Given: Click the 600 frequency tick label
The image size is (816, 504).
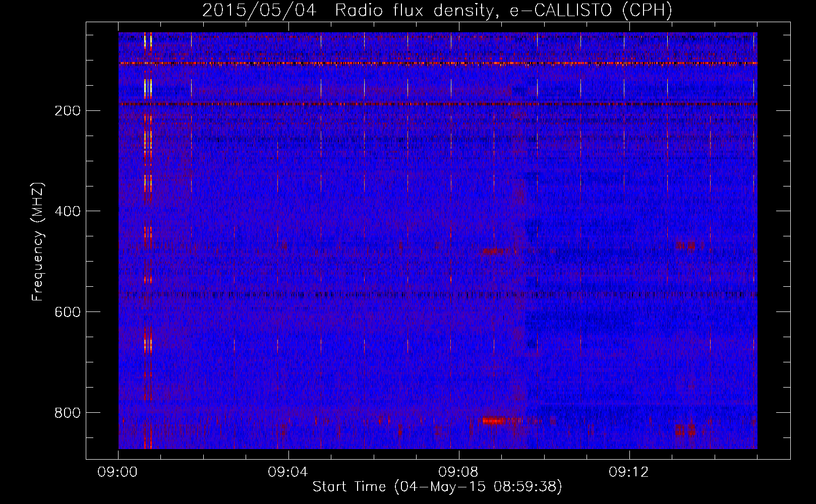Looking at the screenshot, I should (x=67, y=312).
